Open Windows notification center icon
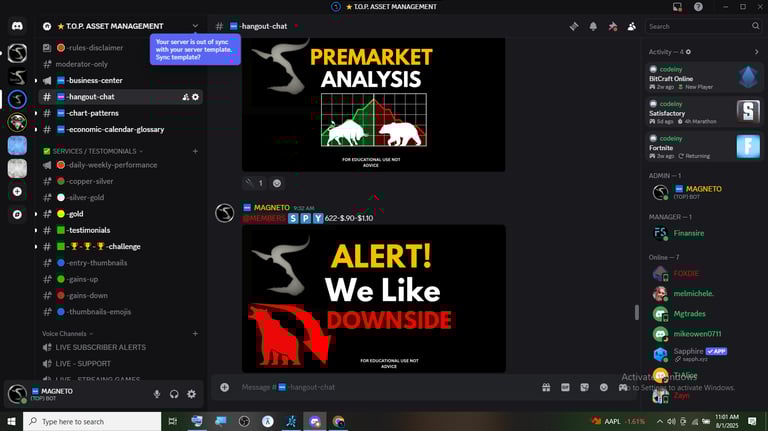 click(x=752, y=421)
